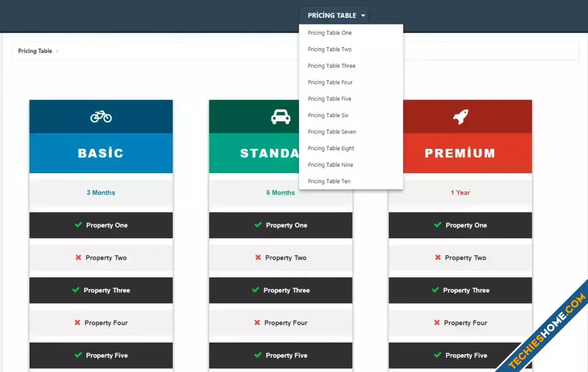The image size is (588, 372).
Task: Click the BASIC plan title
Action: point(101,153)
